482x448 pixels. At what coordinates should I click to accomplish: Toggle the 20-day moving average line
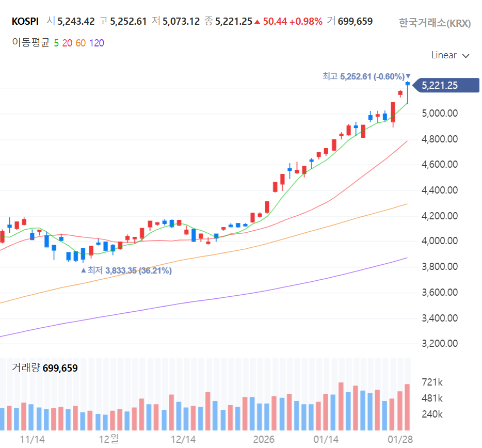(x=67, y=43)
